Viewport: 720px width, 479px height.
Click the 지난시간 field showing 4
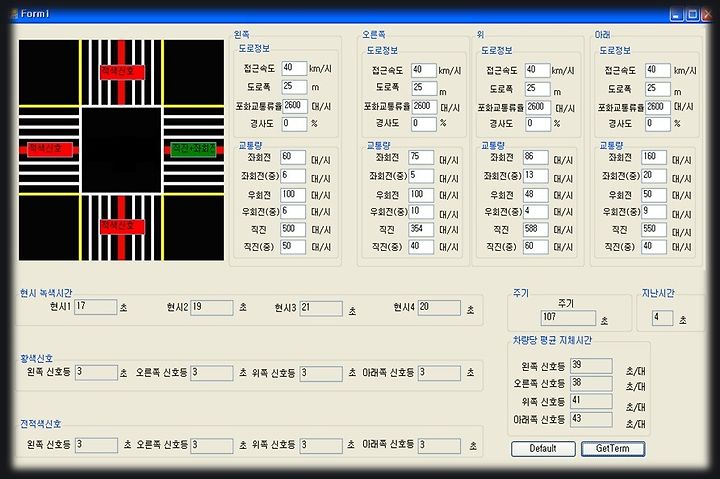(x=663, y=318)
